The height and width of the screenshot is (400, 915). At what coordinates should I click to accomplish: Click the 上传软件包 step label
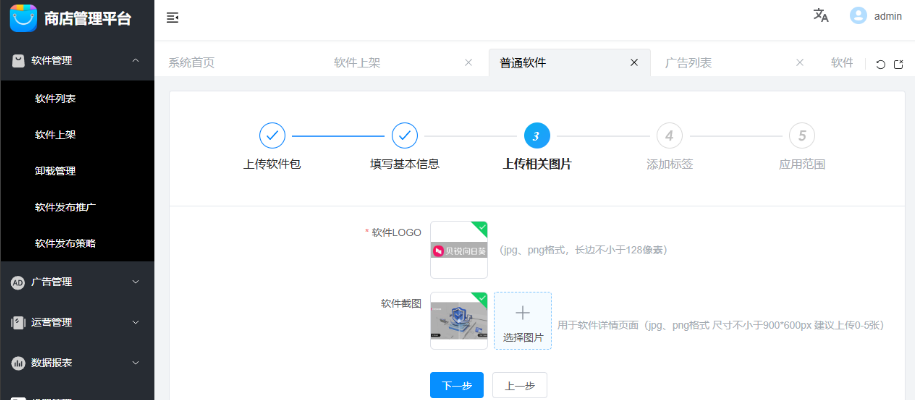tap(272, 165)
